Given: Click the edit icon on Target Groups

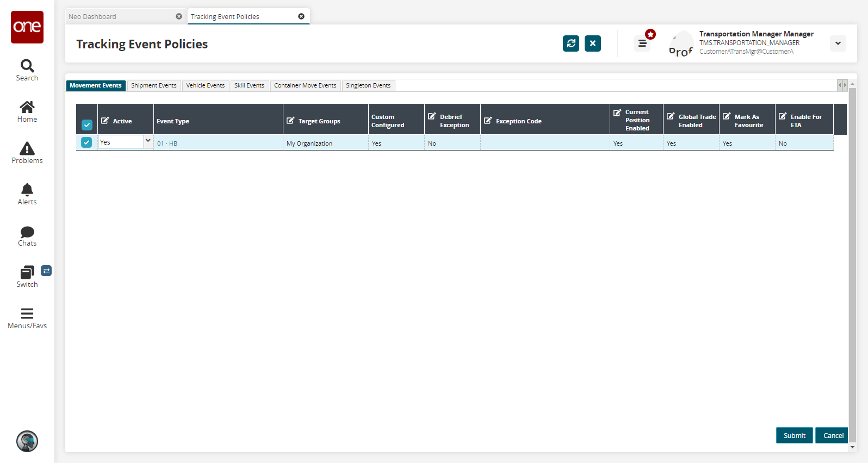Looking at the screenshot, I should pyautogui.click(x=290, y=121).
